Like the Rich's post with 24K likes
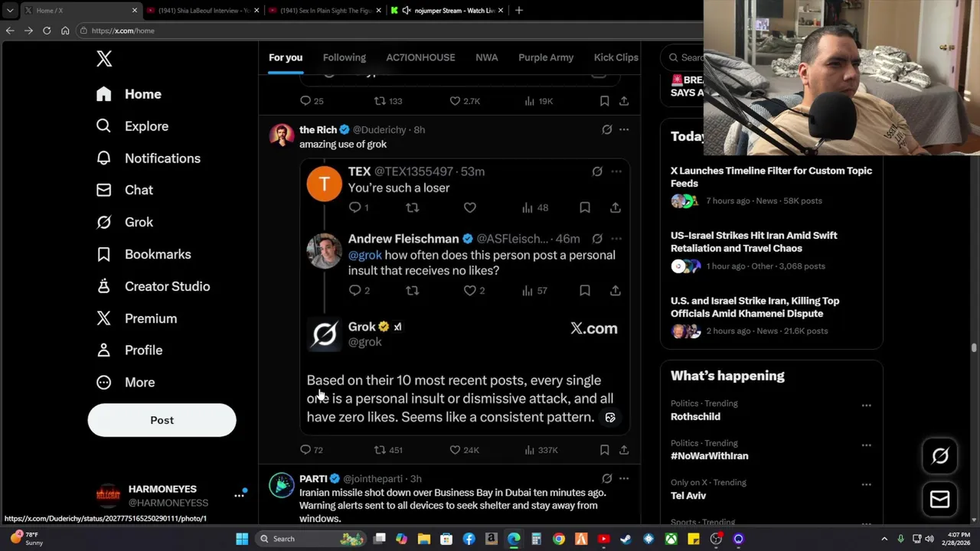Viewport: 980px width, 551px height. point(464,450)
